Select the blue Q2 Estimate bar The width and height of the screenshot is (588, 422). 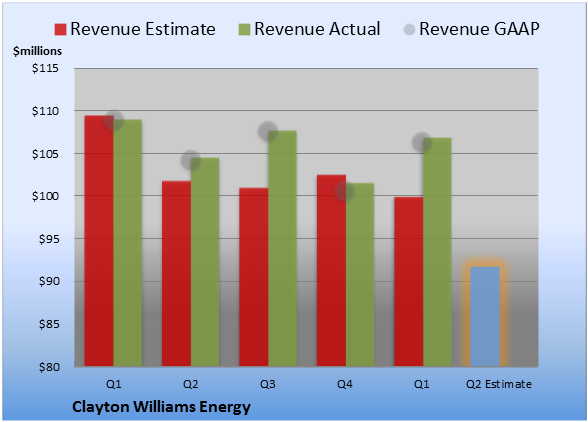(485, 317)
